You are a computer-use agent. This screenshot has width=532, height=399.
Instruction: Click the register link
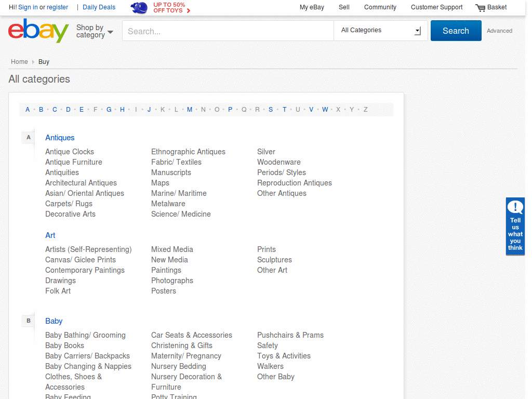click(57, 7)
